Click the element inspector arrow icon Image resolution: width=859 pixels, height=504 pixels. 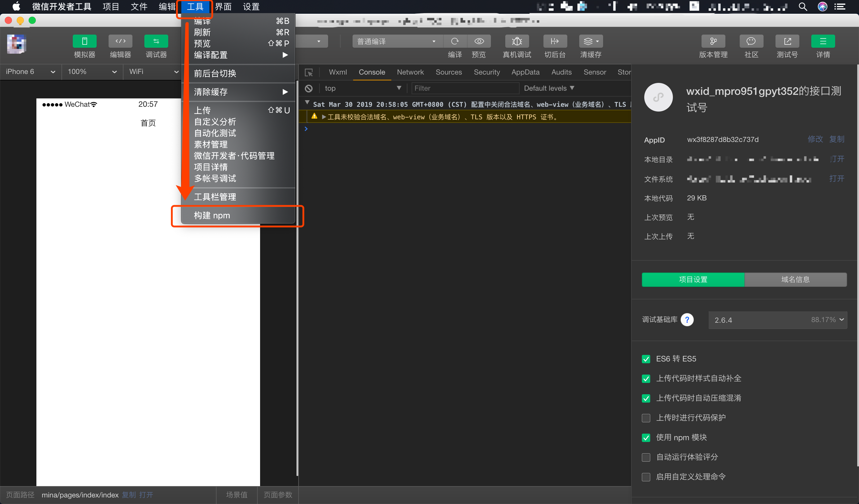[x=309, y=72]
